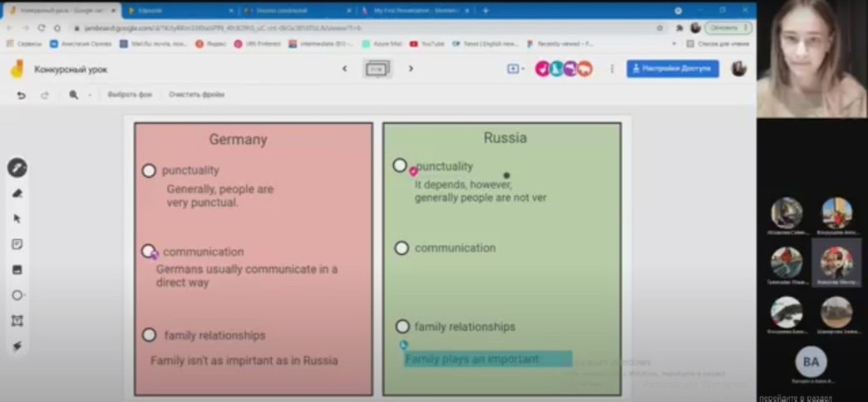Activate the Laser pointer tool
The image size is (868, 402).
point(17,346)
